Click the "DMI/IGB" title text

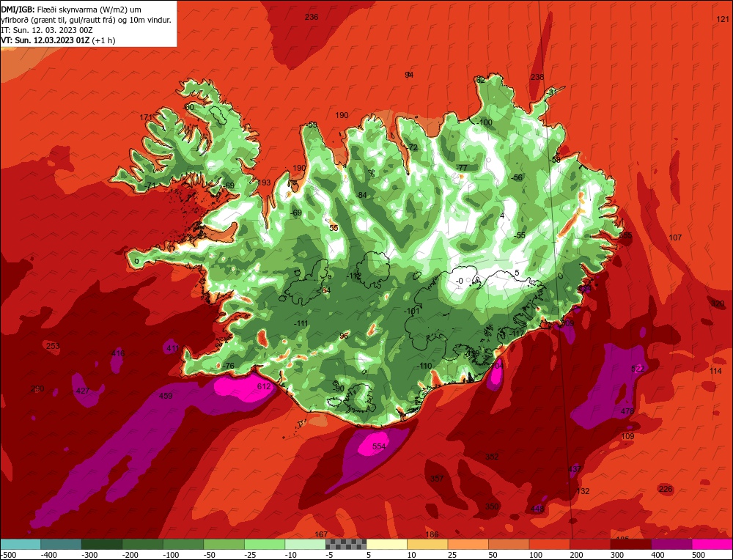pos(17,10)
